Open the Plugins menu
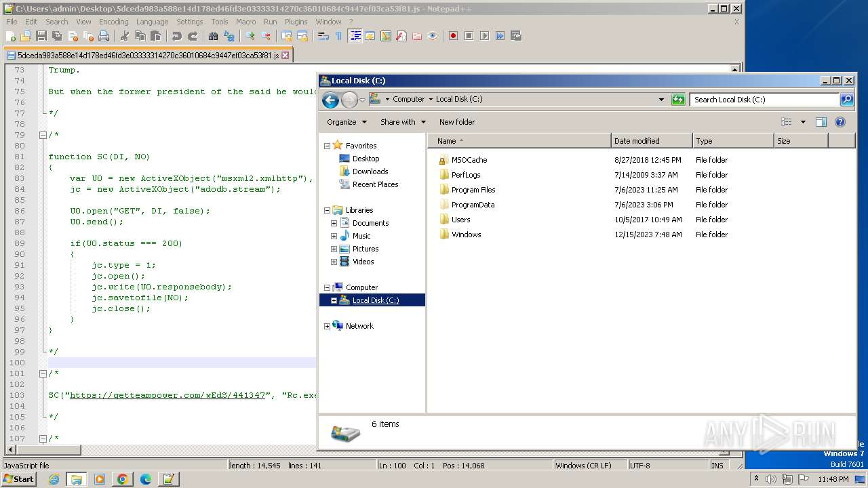The width and height of the screenshot is (868, 488). [296, 22]
